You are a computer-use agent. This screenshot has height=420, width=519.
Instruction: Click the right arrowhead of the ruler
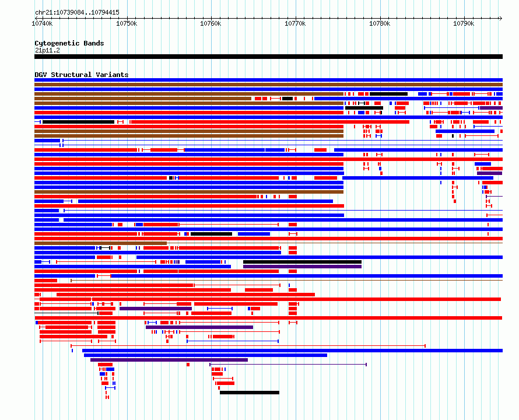(500, 18)
